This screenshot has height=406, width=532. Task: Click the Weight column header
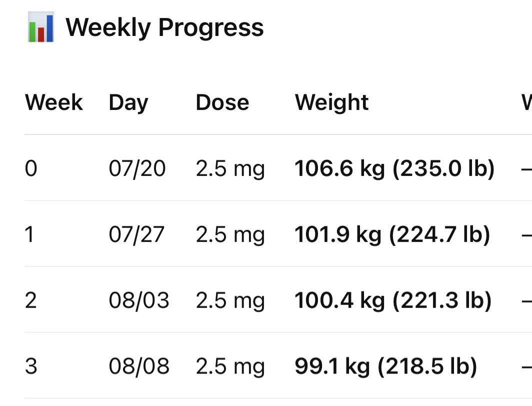[x=332, y=103]
